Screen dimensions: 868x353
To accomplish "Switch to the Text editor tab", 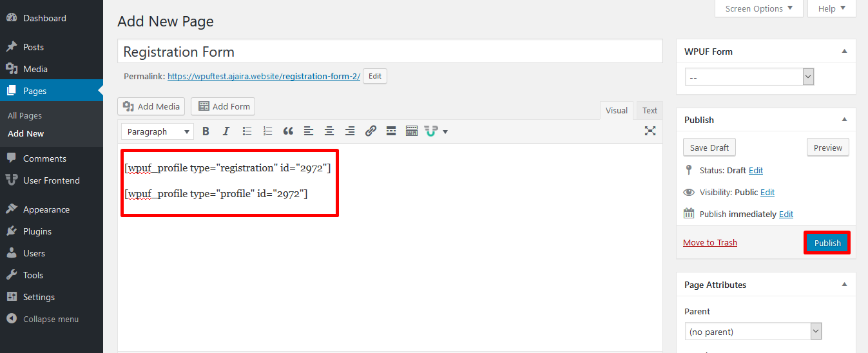I will (650, 110).
